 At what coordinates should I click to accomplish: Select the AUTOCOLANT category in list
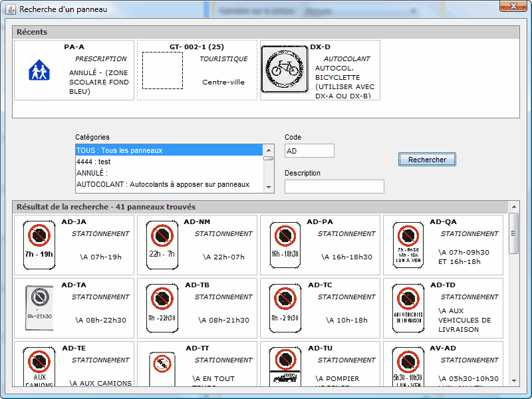coord(169,184)
